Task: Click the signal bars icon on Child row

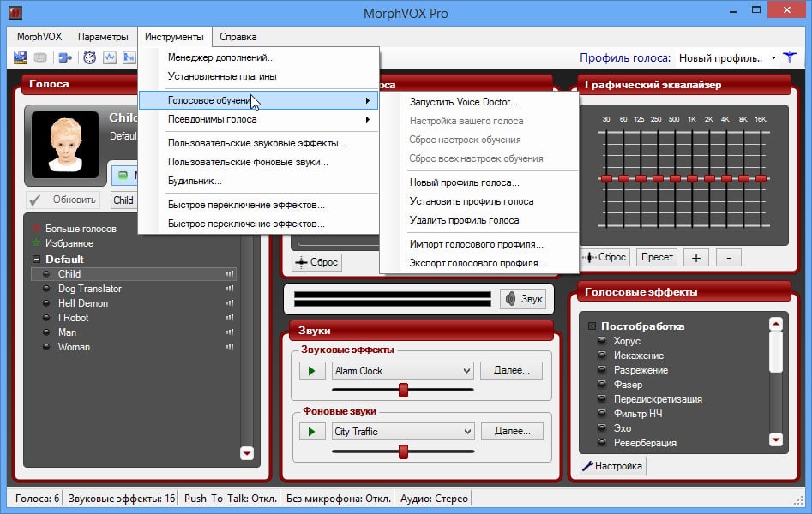Action: tap(230, 274)
